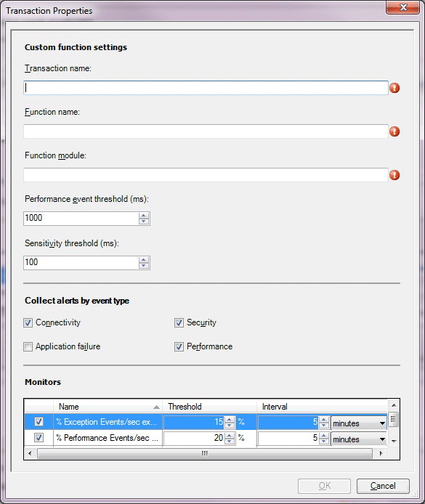Screen dimensions: 425x504
Task: Uncheck the Performance checkbox
Action: [179, 347]
